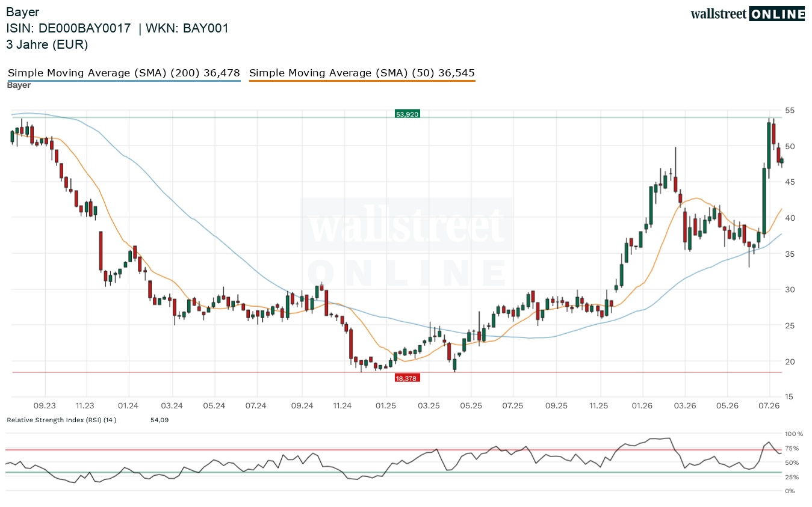Click the 03.25 date axis label
The image size is (812, 507).
pos(429,406)
